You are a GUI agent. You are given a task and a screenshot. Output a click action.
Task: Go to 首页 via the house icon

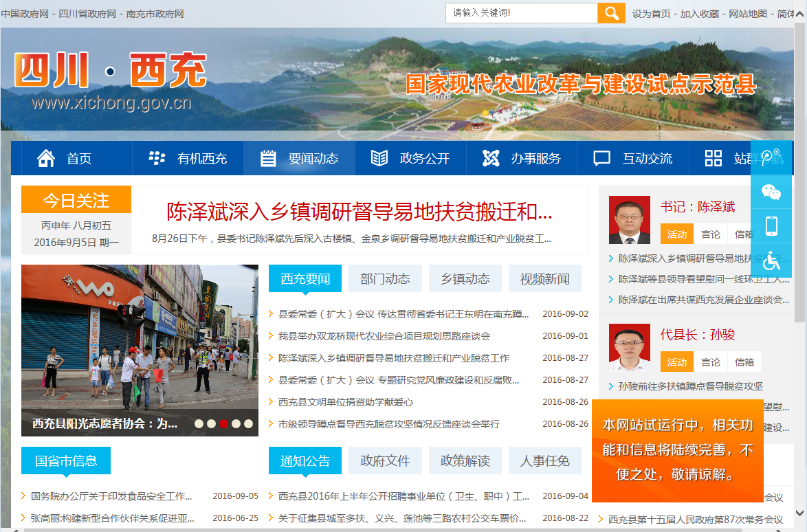pos(46,158)
